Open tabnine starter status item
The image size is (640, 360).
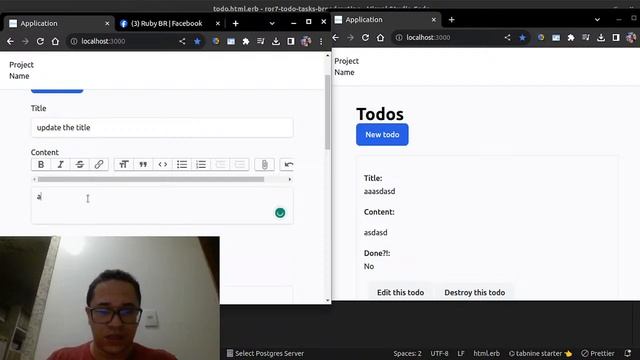(540, 353)
